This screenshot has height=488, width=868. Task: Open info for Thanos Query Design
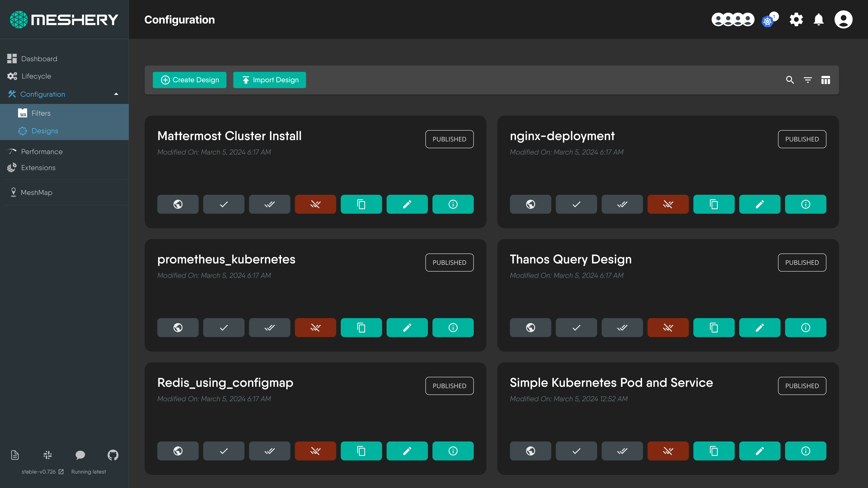805,327
